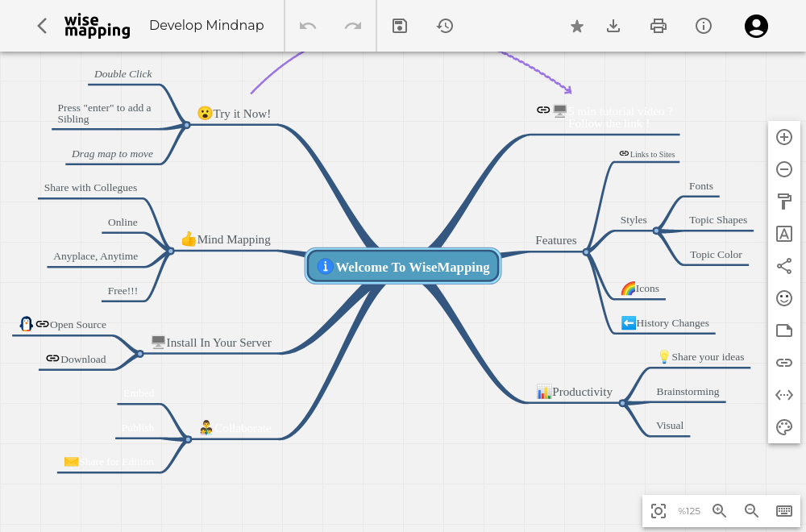Click the rainbow icon on Icons topic
806x532 pixels.
(x=628, y=289)
